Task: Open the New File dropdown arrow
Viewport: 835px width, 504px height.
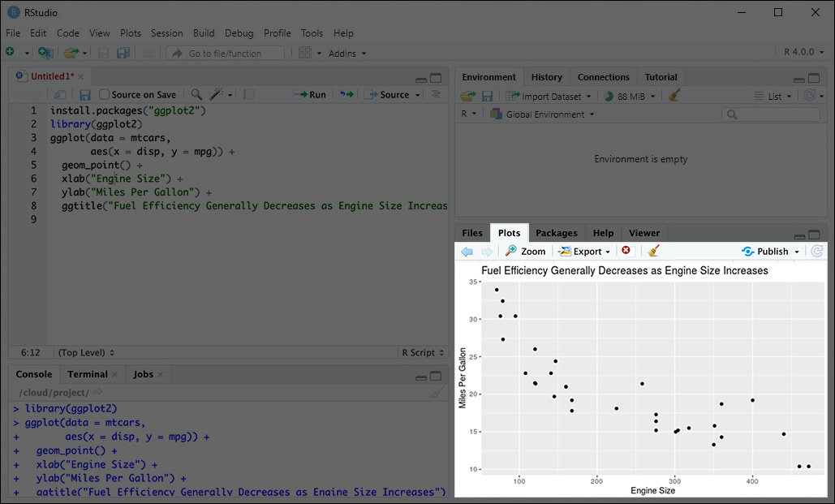Action: (x=27, y=54)
